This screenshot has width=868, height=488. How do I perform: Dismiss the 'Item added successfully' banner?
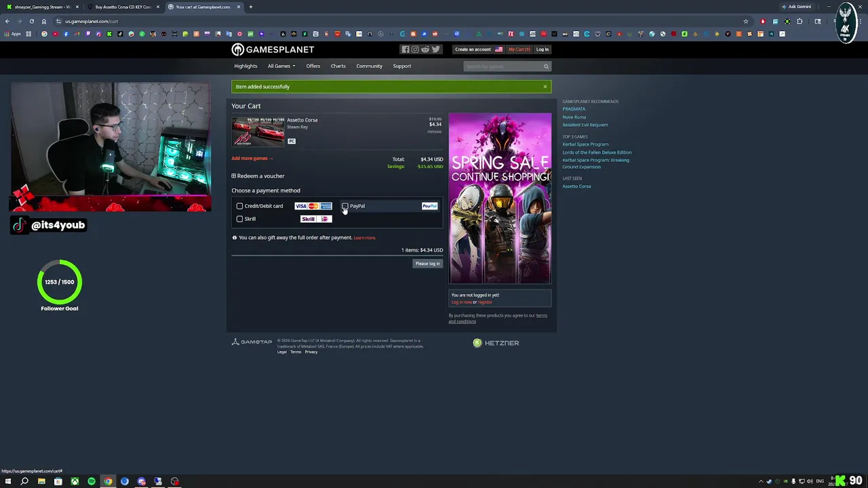pos(545,87)
